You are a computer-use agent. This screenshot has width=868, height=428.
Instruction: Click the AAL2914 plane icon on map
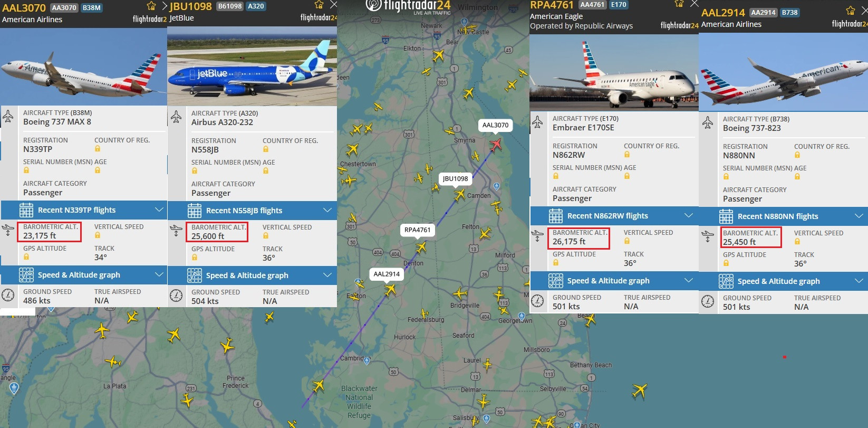[x=390, y=290]
